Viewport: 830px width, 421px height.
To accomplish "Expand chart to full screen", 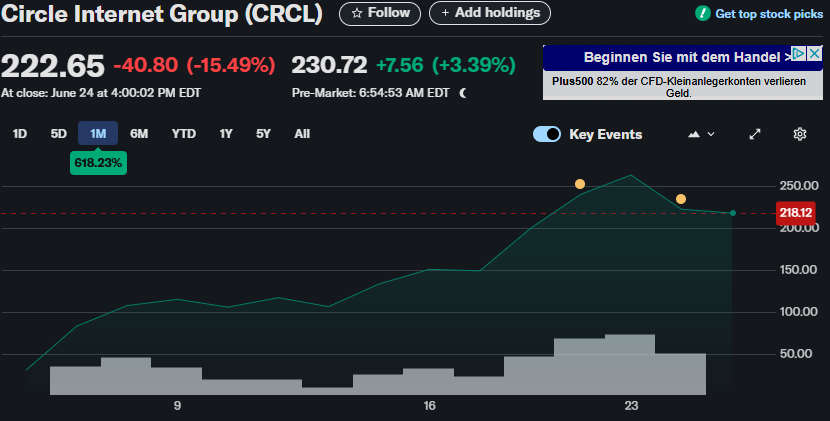I will (755, 135).
